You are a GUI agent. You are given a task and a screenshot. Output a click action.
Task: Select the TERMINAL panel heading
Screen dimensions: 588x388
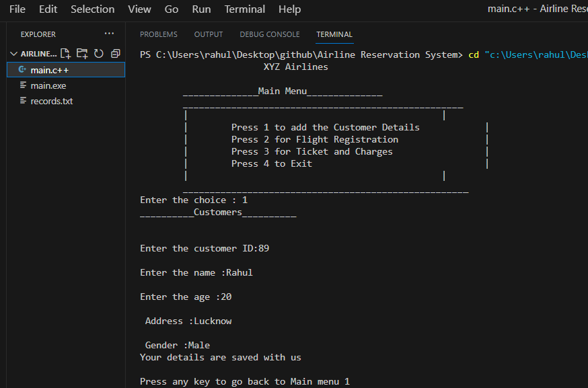pos(334,34)
